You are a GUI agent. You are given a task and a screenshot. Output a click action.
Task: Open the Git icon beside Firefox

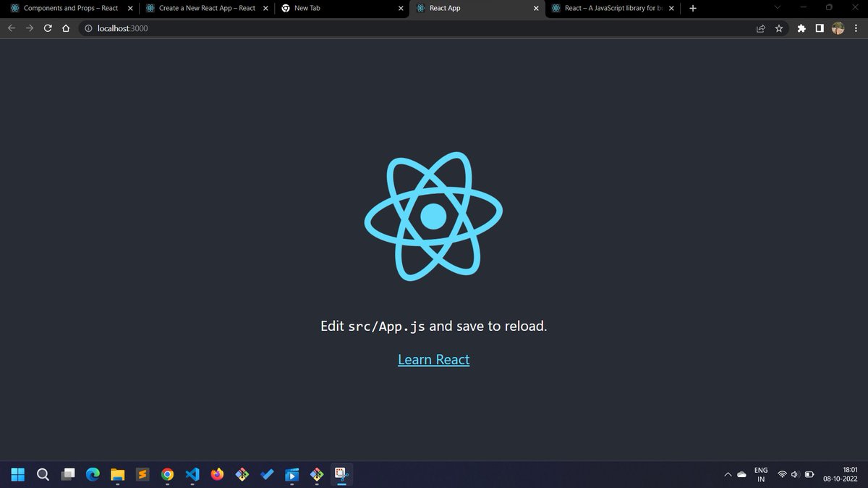pyautogui.click(x=242, y=475)
